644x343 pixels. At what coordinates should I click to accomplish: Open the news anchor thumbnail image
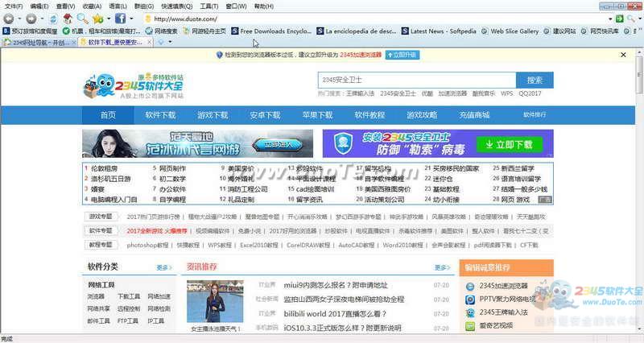pos(215,301)
